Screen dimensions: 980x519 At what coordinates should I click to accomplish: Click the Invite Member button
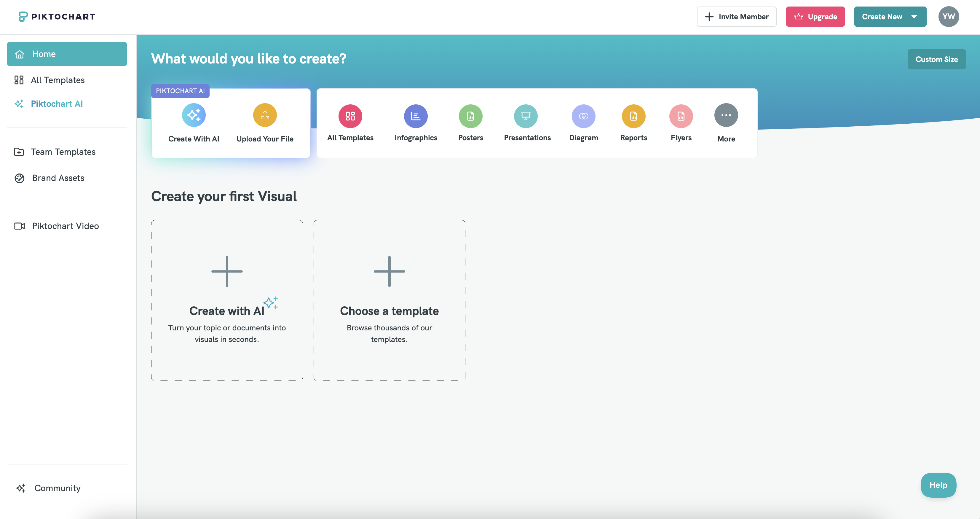click(x=737, y=17)
